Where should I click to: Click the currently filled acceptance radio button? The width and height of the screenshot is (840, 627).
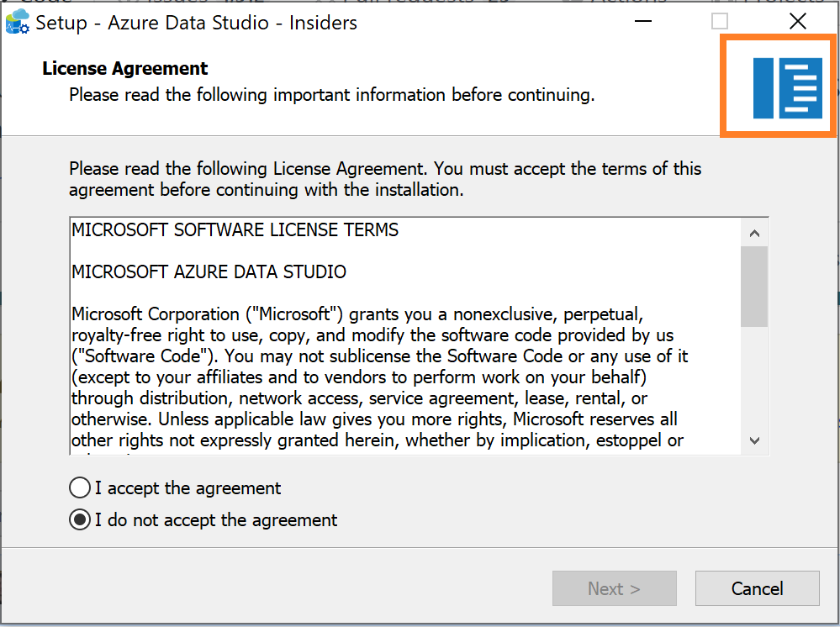pos(80,519)
